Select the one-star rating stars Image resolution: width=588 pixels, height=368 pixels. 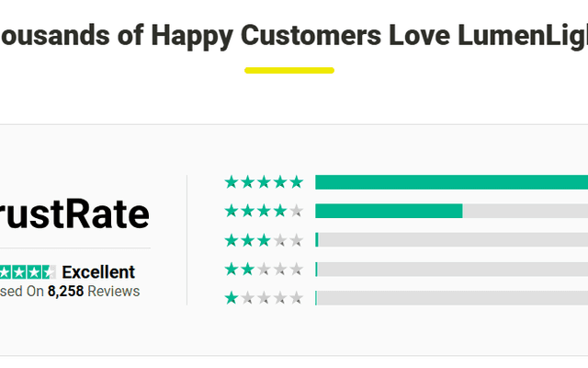pyautogui.click(x=264, y=297)
